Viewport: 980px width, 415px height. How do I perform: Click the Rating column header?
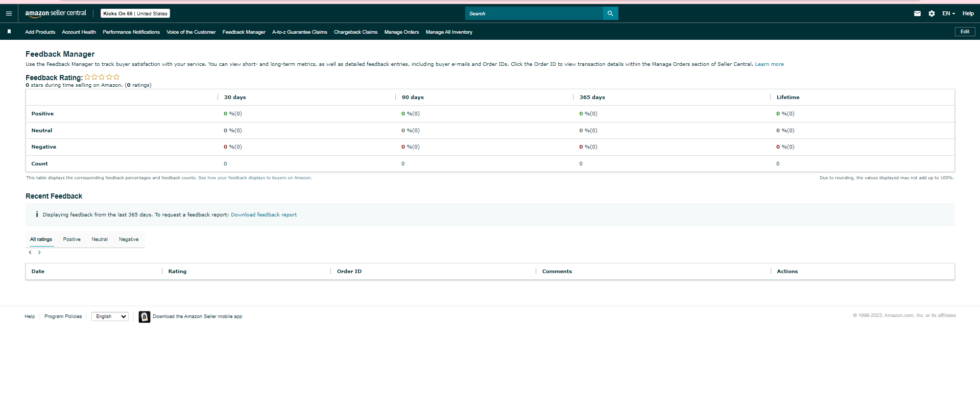tap(177, 272)
